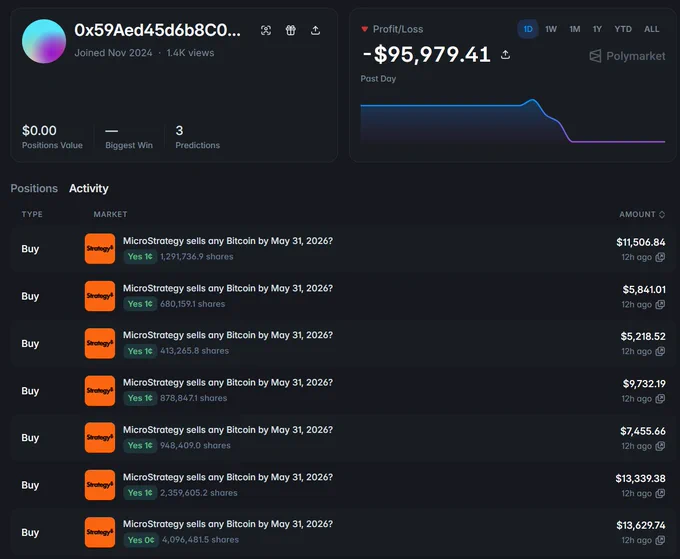Click Strategy logo in the 948,409.0 shares row
Viewport: 680px width, 559px height.
pyautogui.click(x=100, y=438)
